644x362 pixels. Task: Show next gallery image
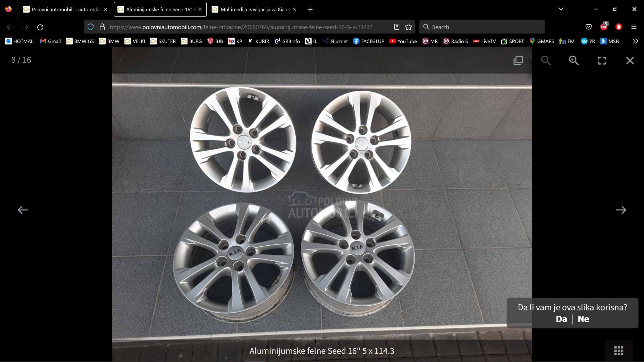click(x=621, y=210)
